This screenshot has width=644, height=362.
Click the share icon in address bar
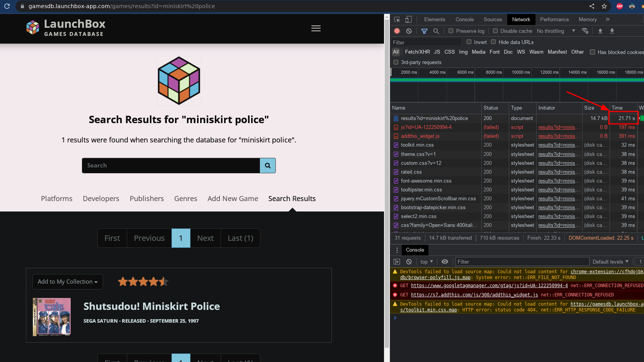pyautogui.click(x=592, y=6)
